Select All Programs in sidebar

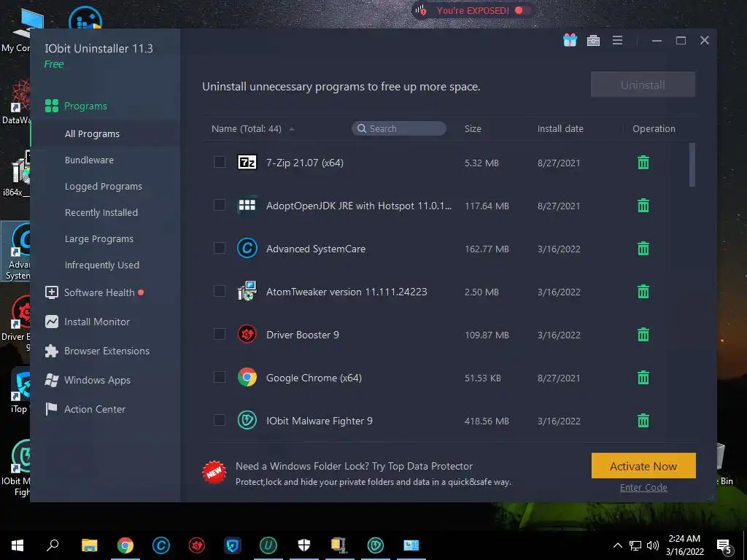point(92,134)
